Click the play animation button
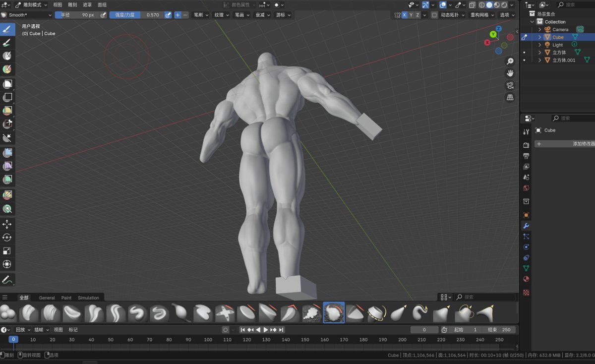 266,330
